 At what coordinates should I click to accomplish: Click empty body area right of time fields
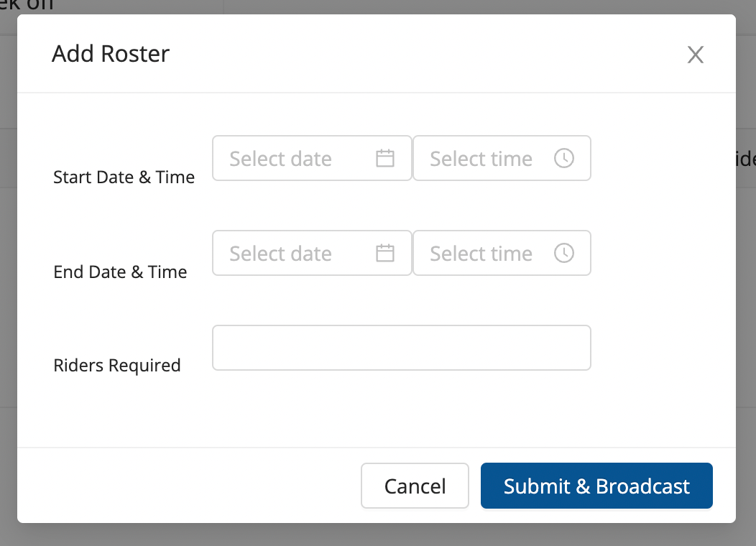pos(661,208)
